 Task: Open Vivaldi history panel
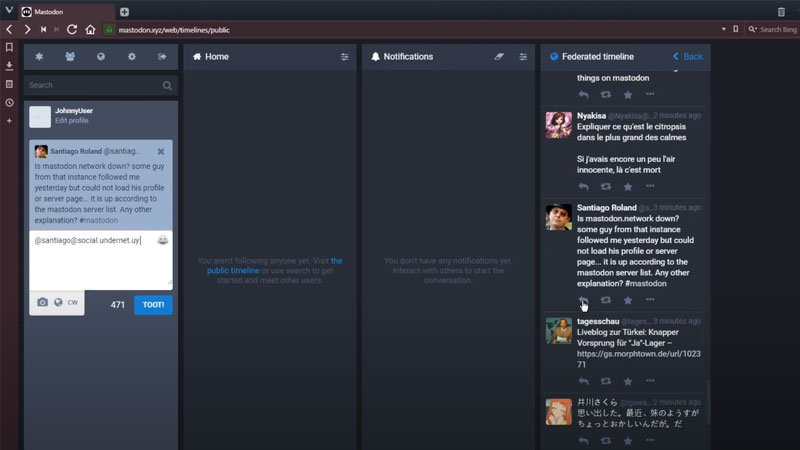9,103
